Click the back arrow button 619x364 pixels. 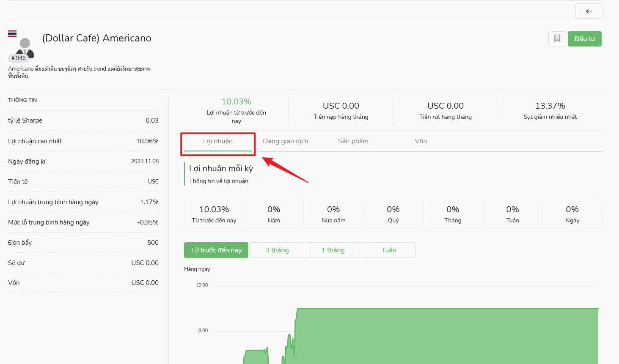tap(589, 11)
